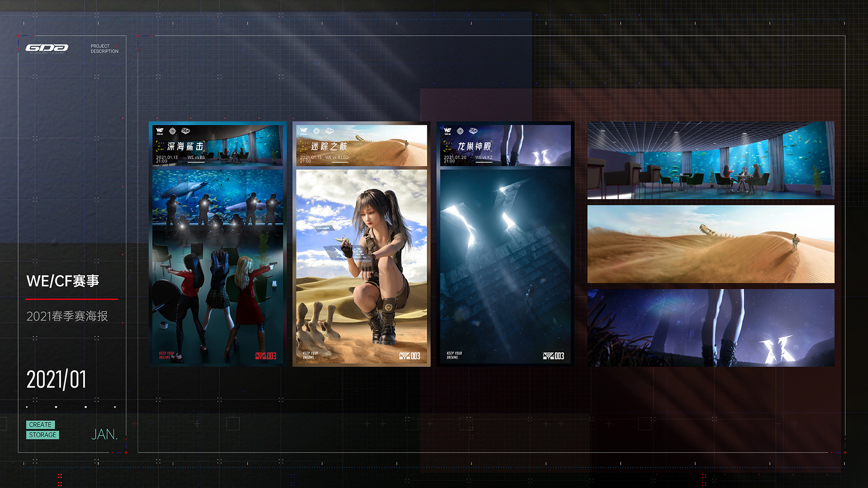Click the third badge logo on the 迷踪之骸 poster

(329, 131)
